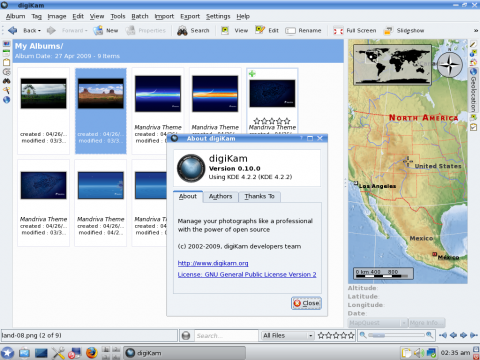Screen dimensions: 480x360
Task: Enter Full Screen mode from toolbar
Action: tap(355, 31)
